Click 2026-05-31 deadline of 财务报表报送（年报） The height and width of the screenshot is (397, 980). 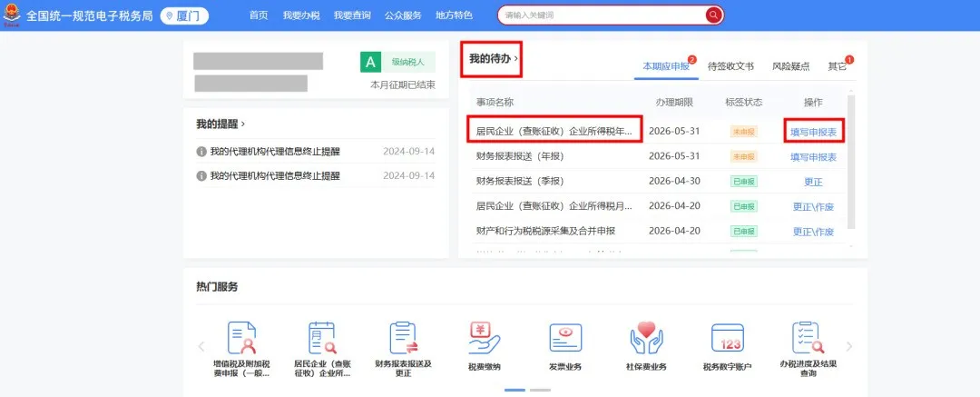pyautogui.click(x=673, y=156)
